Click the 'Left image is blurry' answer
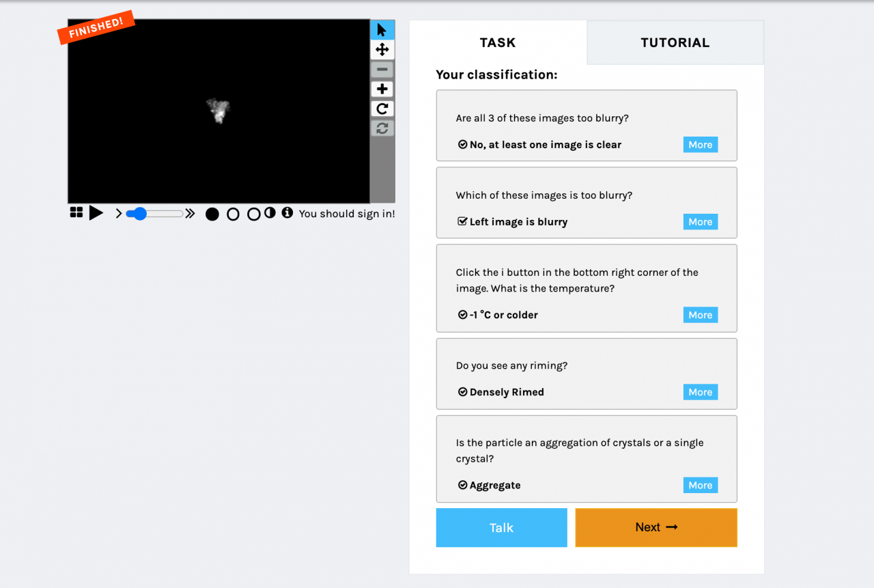The width and height of the screenshot is (874, 588). [518, 222]
